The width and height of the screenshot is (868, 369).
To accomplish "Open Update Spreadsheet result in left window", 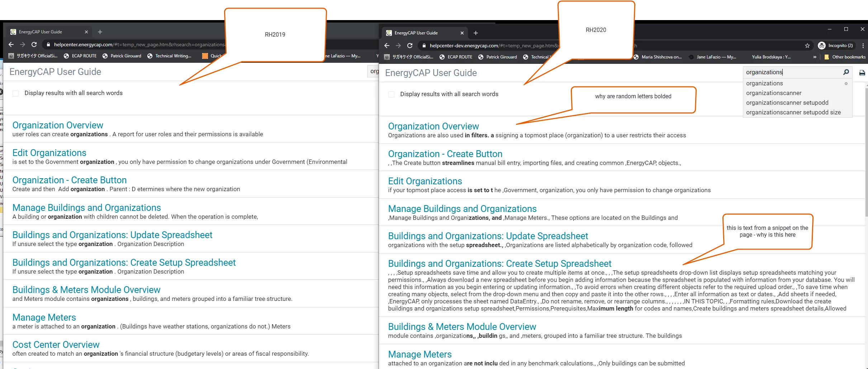I will click(x=113, y=235).
